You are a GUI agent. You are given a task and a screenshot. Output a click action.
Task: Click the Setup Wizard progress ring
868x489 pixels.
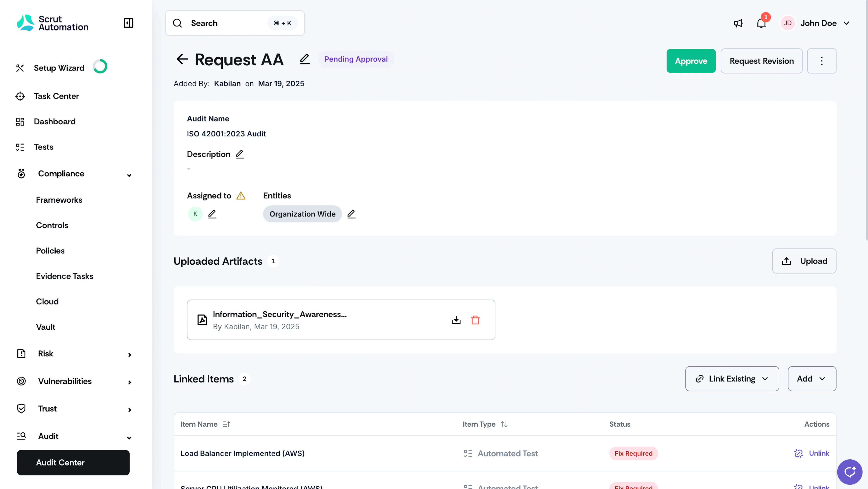[x=100, y=66]
